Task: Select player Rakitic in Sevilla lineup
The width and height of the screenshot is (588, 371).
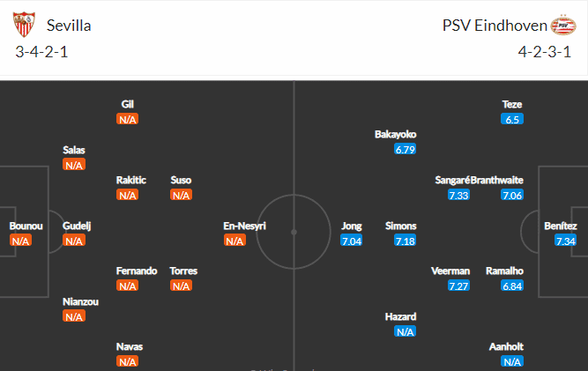Action: click(x=130, y=180)
